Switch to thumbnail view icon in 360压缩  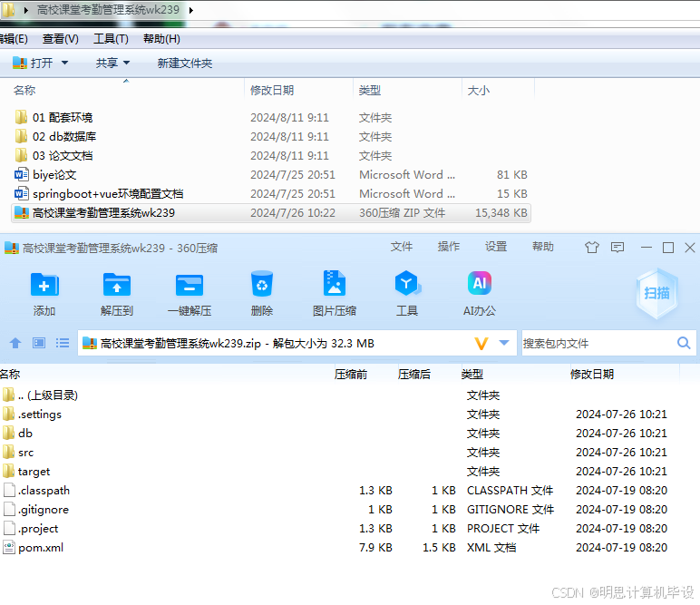[x=39, y=343]
